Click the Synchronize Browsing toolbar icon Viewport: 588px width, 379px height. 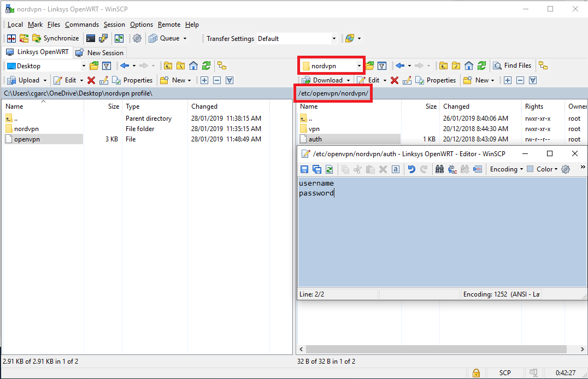pyautogui.click(x=24, y=38)
